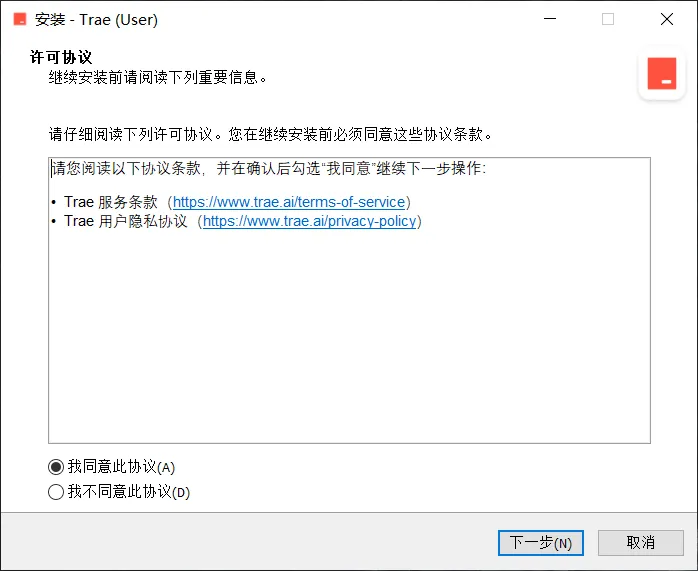The image size is (698, 571).
Task: Open the Trae terms-of-service link
Action: coord(289,202)
